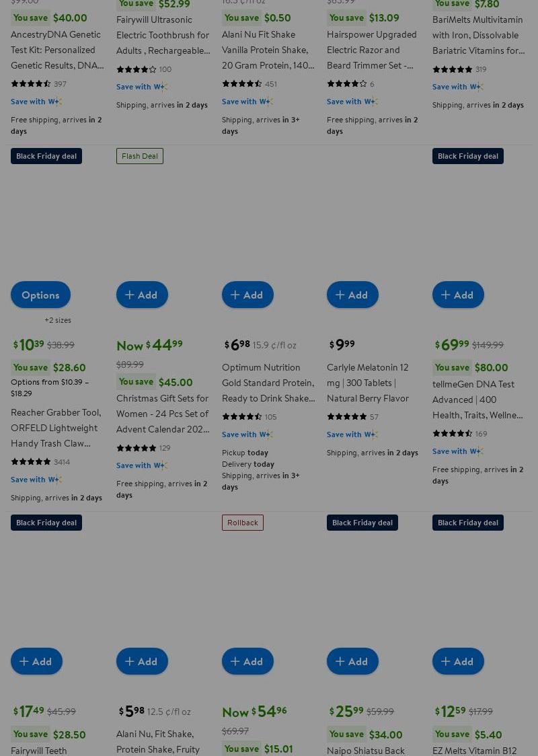Add Naipo Shiatsu Back massager to cart
538x756 pixels.
pyautogui.click(x=352, y=661)
